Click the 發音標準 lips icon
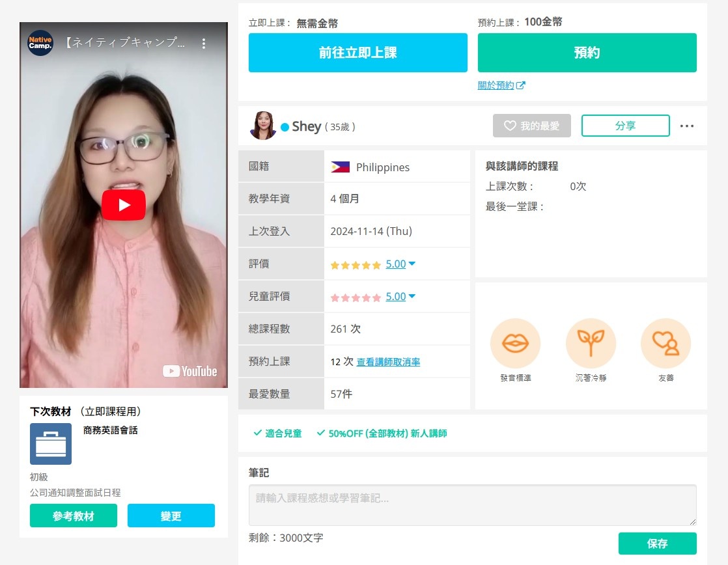Screen dimensions: 728x565 [515, 344]
